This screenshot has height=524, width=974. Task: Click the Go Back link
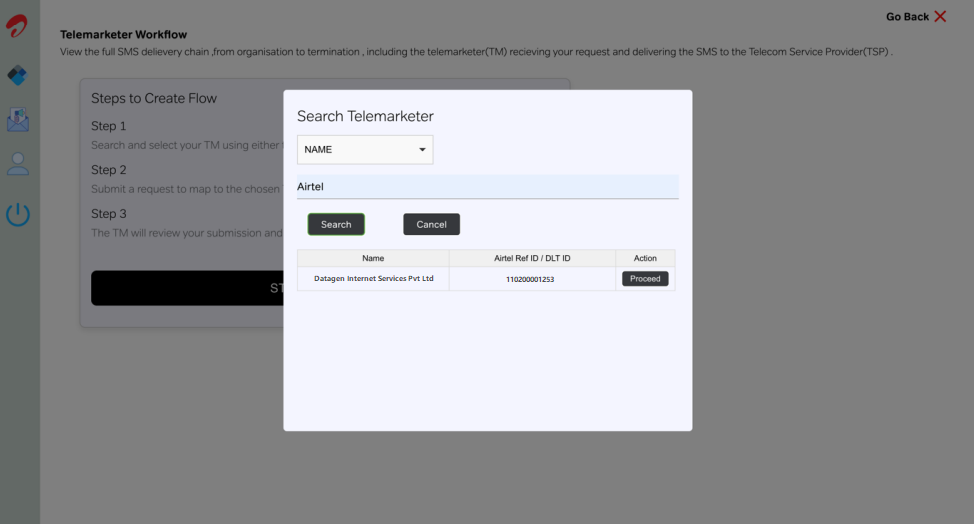pyautogui.click(x=907, y=17)
